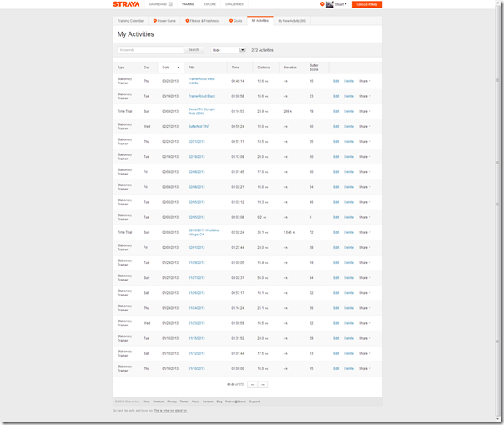This screenshot has width=504, height=425.
Task: Open the Shop footer link
Action: click(x=146, y=402)
